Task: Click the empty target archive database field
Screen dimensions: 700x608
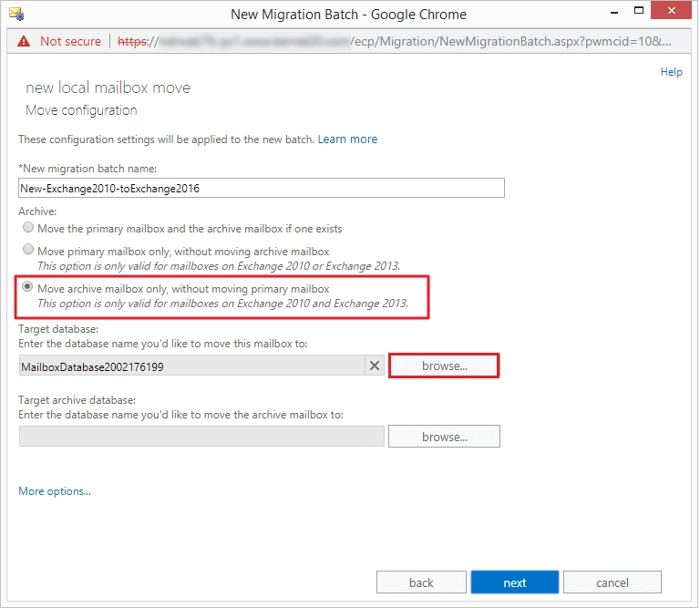Action: (x=201, y=436)
